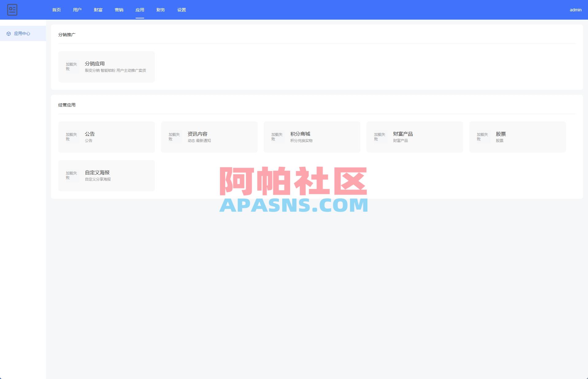This screenshot has height=379, width=588.
Task: Switch to the 首页 tab
Action: tap(56, 10)
